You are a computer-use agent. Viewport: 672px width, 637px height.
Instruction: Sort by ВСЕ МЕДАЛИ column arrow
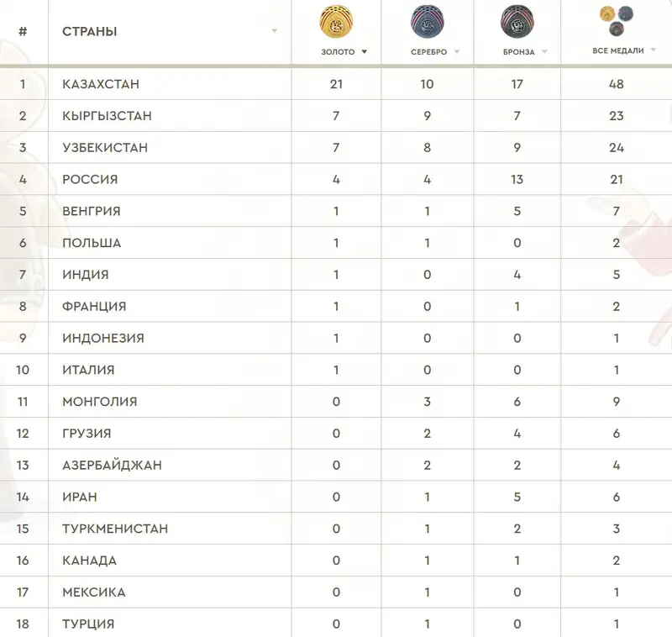click(652, 51)
